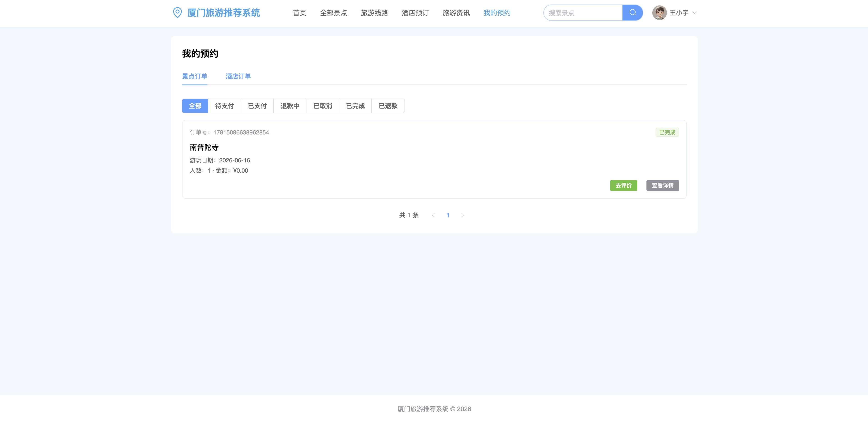Select page number 1

(447, 215)
